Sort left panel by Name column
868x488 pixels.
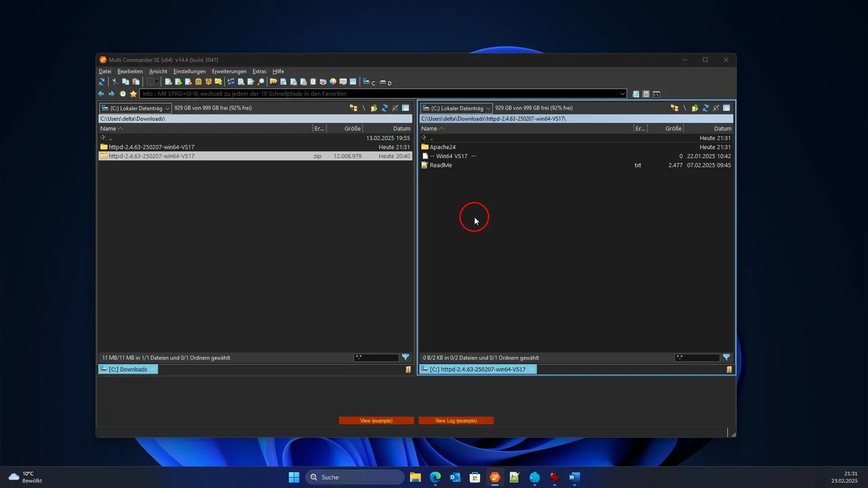pyautogui.click(x=205, y=128)
